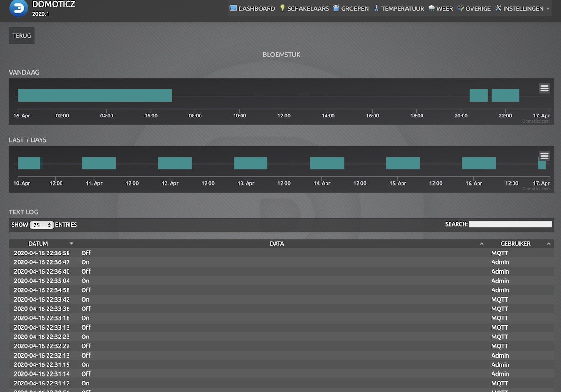Select the 2020-04-16 22:36:47 log entry
The image size is (561, 392).
(x=281, y=262)
